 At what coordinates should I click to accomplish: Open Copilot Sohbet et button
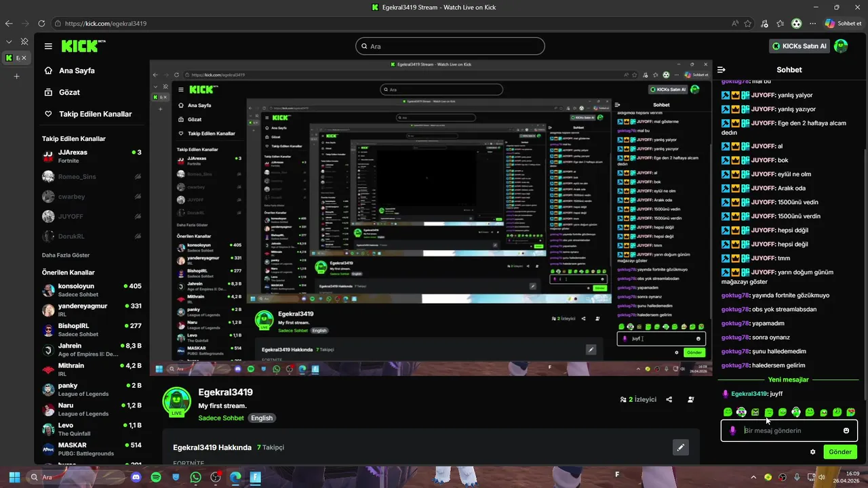[x=844, y=23]
